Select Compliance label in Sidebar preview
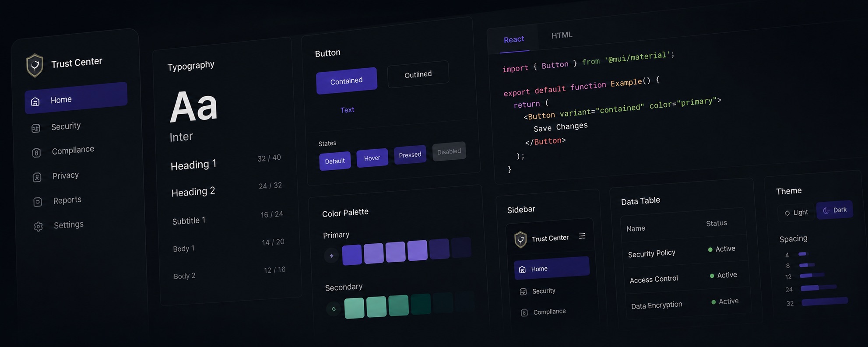The height and width of the screenshot is (347, 868). click(549, 312)
